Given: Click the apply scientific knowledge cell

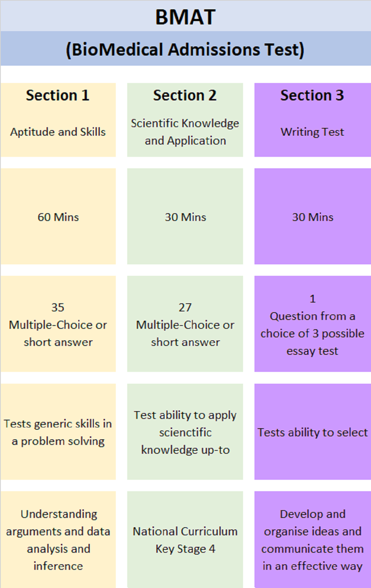Looking at the screenshot, I should [x=185, y=432].
